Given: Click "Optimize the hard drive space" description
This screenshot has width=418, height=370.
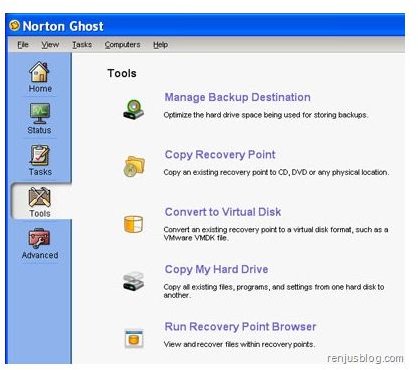Looking at the screenshot, I should (266, 115).
